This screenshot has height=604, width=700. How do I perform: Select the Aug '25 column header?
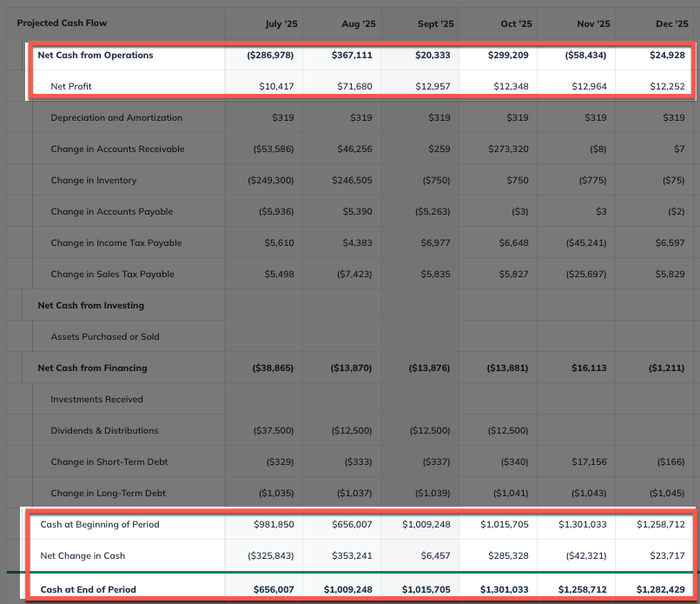(x=359, y=23)
